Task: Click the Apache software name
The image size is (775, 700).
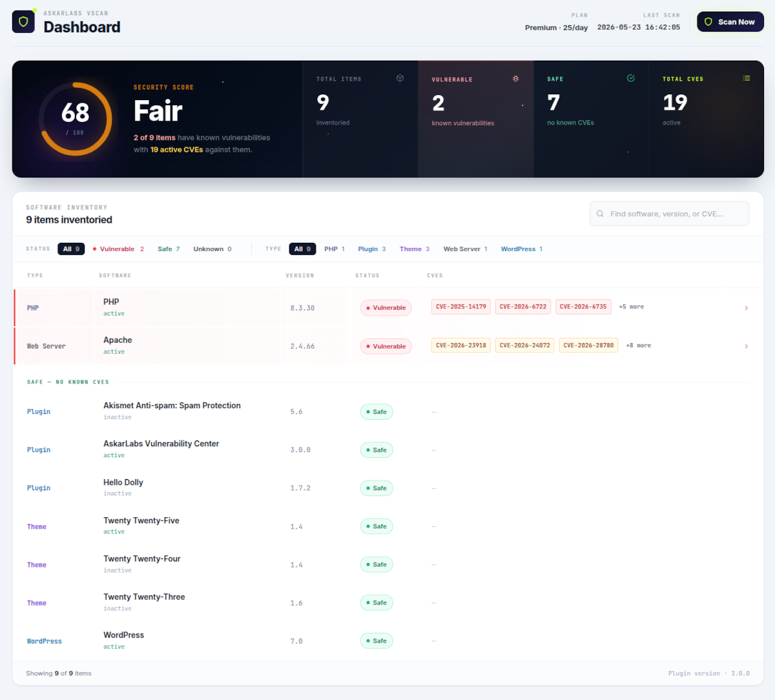Action: pyautogui.click(x=118, y=340)
